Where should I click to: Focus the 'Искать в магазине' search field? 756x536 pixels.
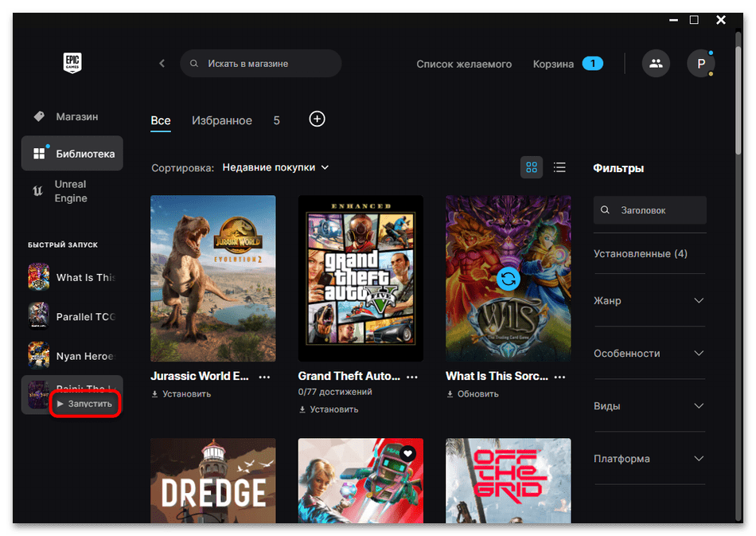click(x=261, y=63)
